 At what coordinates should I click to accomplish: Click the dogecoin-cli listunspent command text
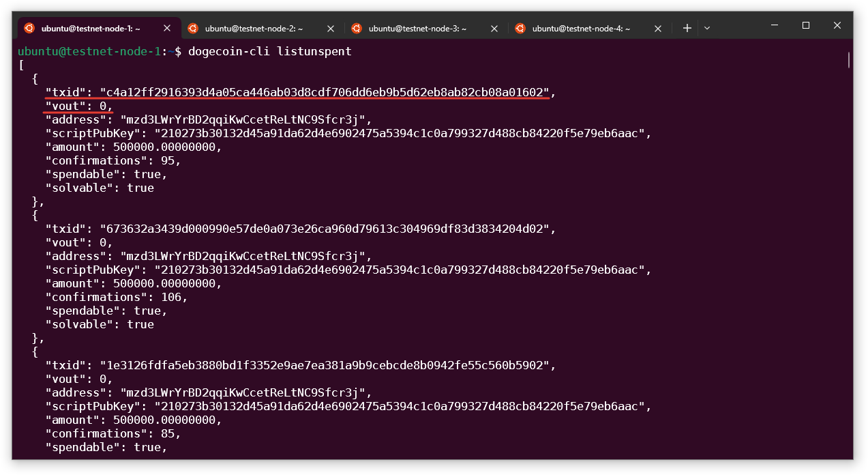coord(270,51)
